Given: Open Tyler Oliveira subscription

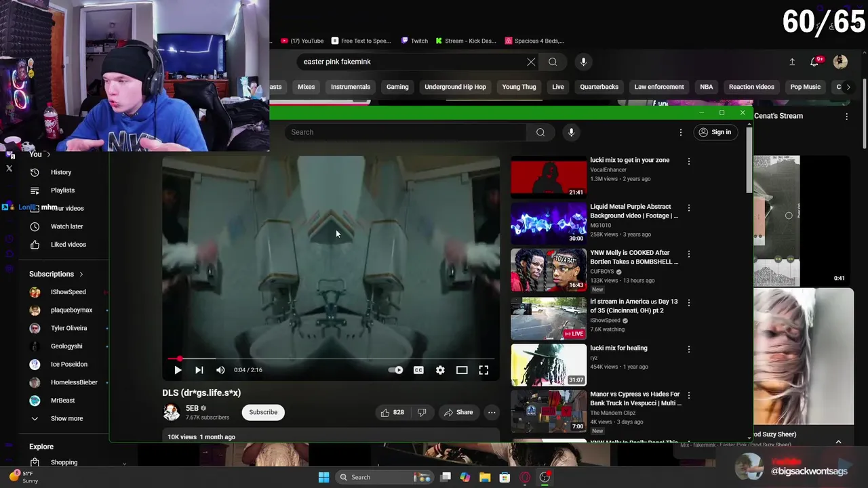Looking at the screenshot, I should click(x=68, y=328).
